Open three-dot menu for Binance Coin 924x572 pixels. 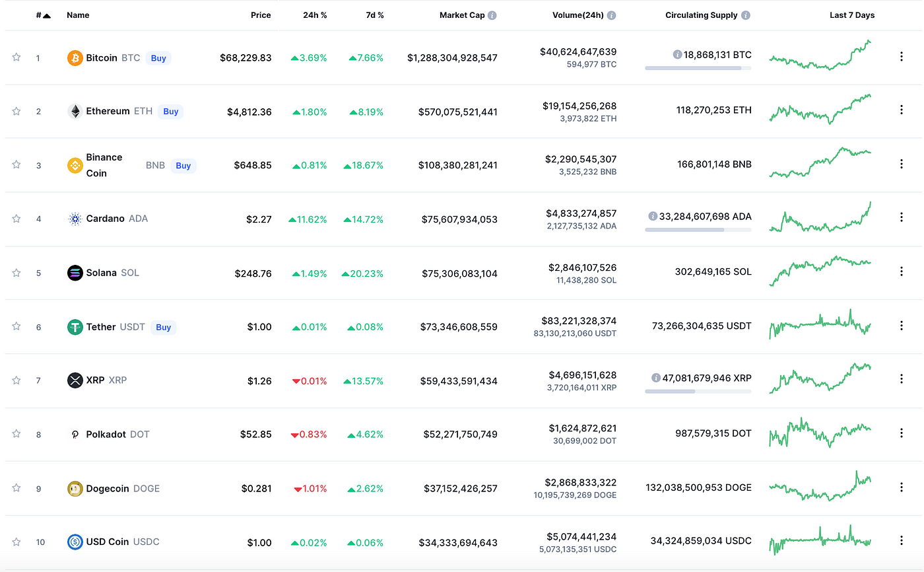(x=902, y=164)
